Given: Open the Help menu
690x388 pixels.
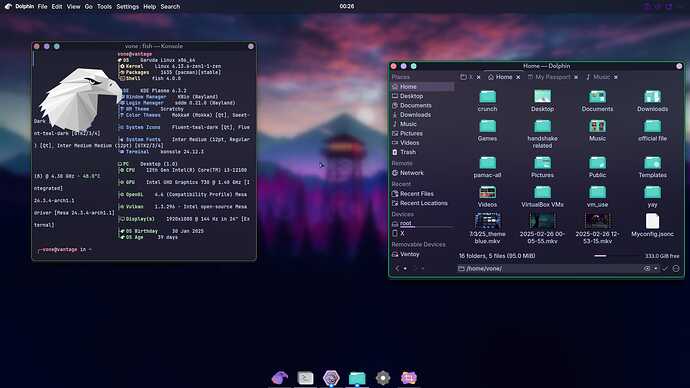Looking at the screenshot, I should (x=150, y=7).
